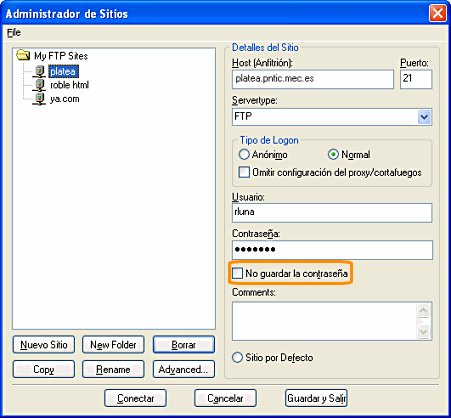
Task: Click Guardar y Salir button
Action: point(316,398)
